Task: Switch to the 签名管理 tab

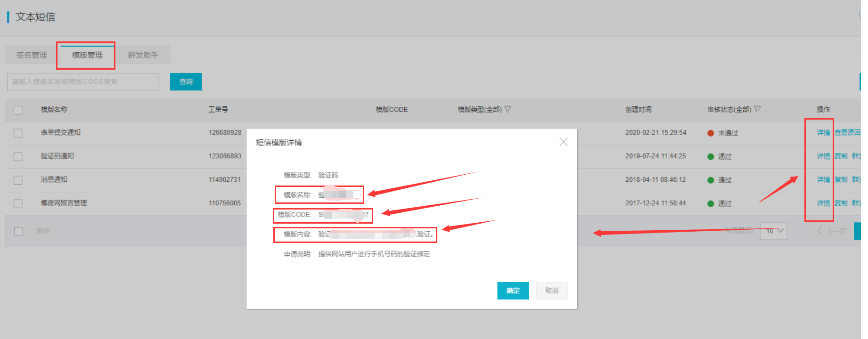Action: pos(32,55)
